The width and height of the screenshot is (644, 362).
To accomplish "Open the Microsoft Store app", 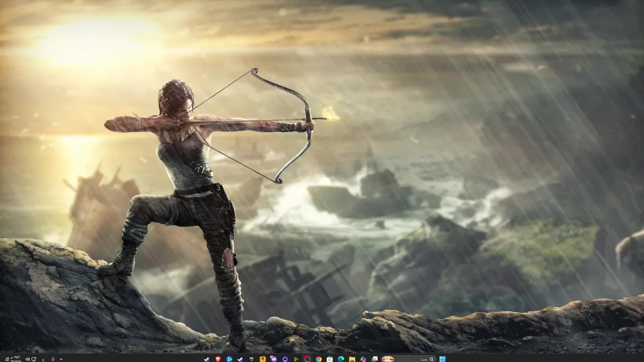I will point(330,359).
